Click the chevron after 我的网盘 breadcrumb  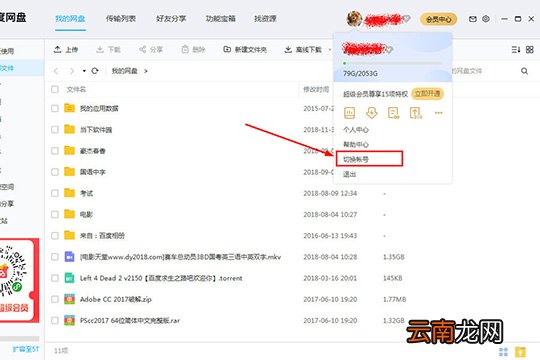coord(146,71)
